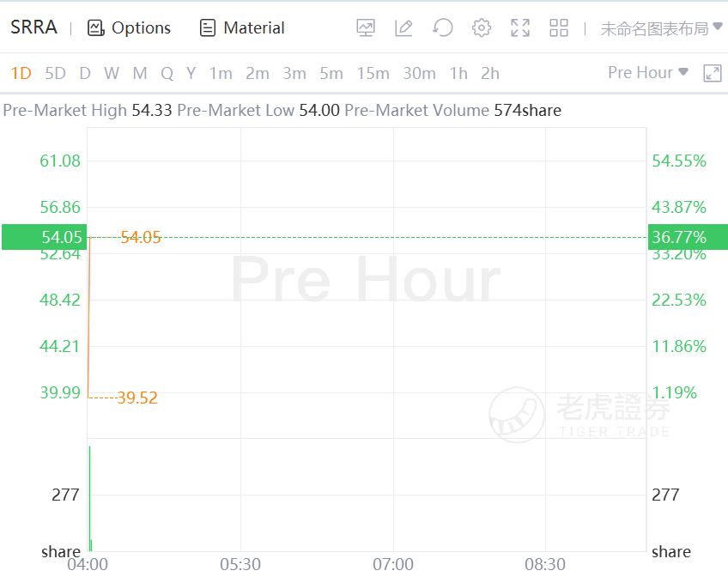Switch to weekly W chart
This screenshot has width=728, height=577.
pos(112,74)
